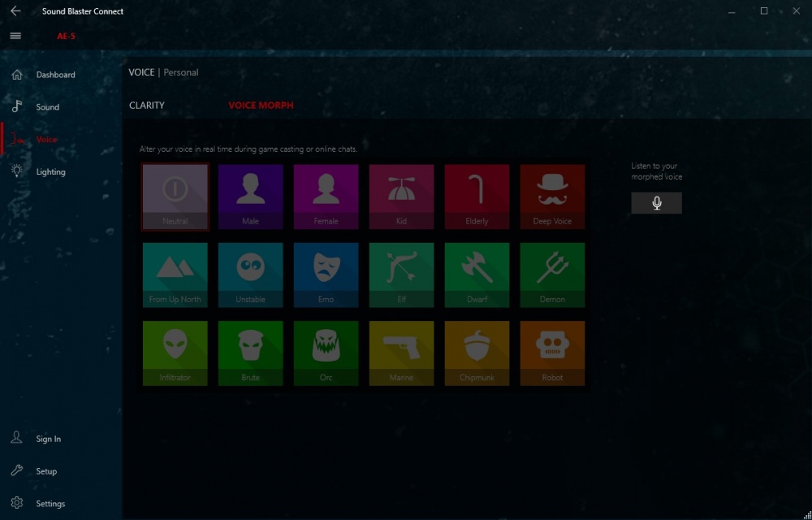Choose the Male voice morph

251,197
